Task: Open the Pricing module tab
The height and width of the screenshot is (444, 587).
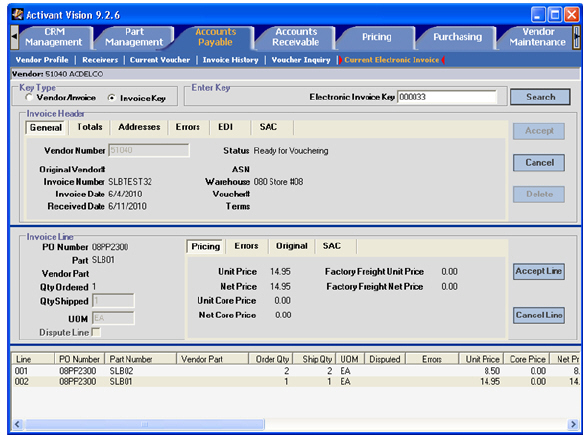Action: pyautogui.click(x=377, y=37)
